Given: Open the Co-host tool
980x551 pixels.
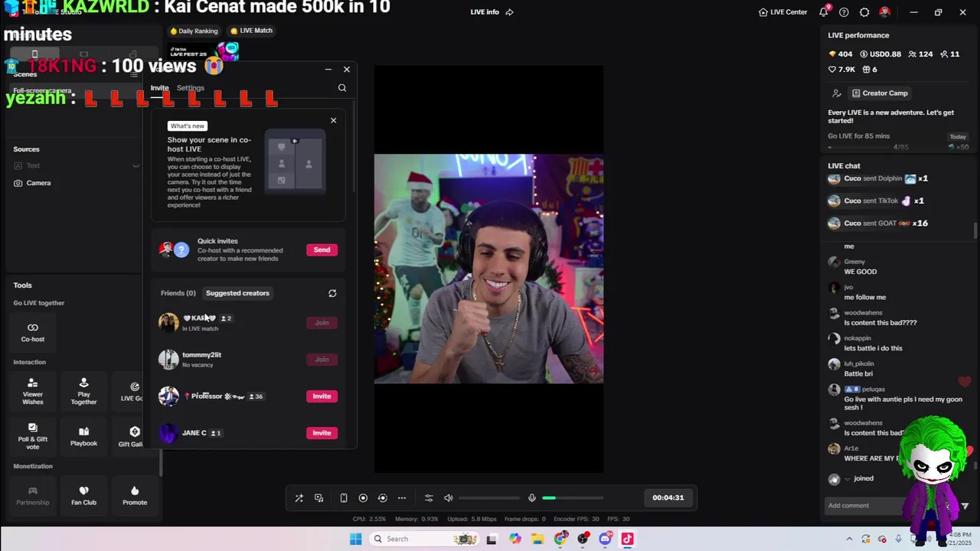Looking at the screenshot, I should (33, 332).
